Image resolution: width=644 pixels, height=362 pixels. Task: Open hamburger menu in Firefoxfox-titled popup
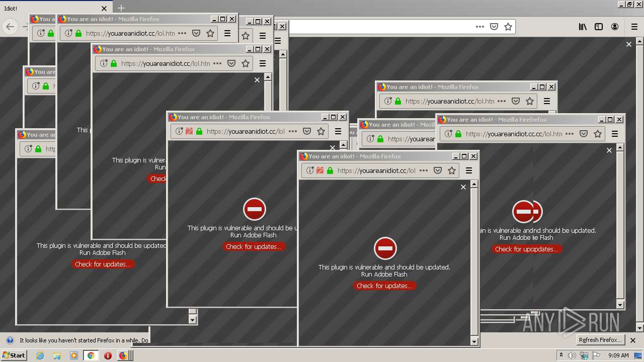[x=615, y=134]
